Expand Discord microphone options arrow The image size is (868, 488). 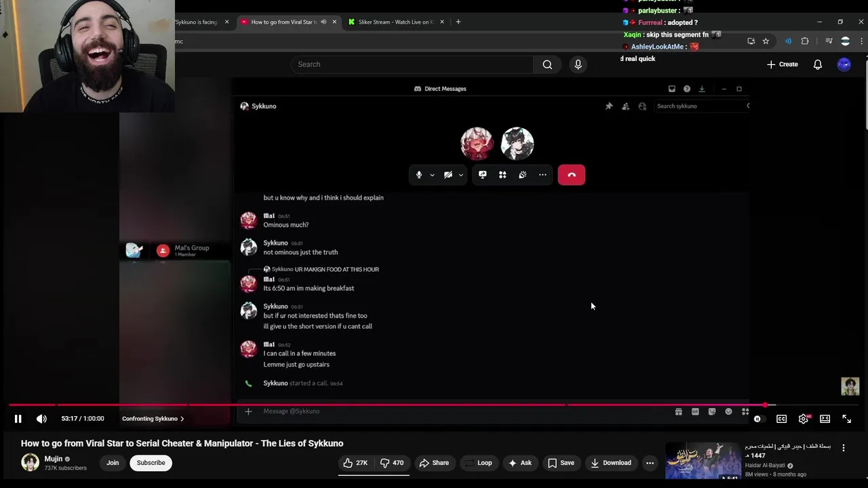432,175
